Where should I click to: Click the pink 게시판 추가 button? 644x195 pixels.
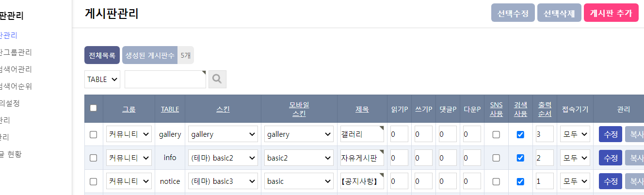click(x=611, y=14)
